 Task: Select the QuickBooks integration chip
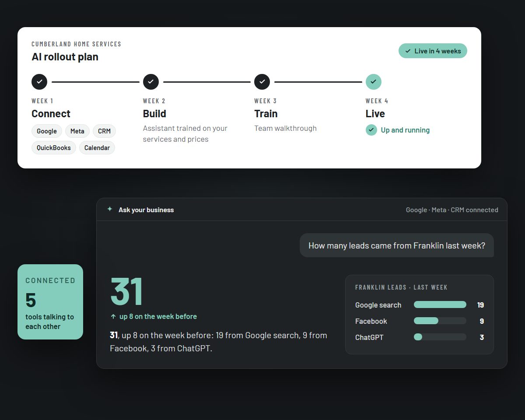click(x=54, y=148)
